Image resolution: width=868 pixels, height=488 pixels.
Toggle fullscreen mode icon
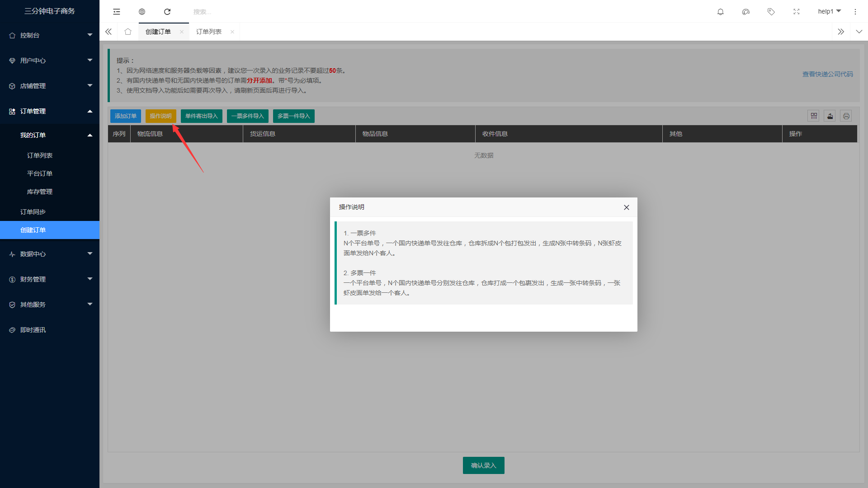(797, 12)
